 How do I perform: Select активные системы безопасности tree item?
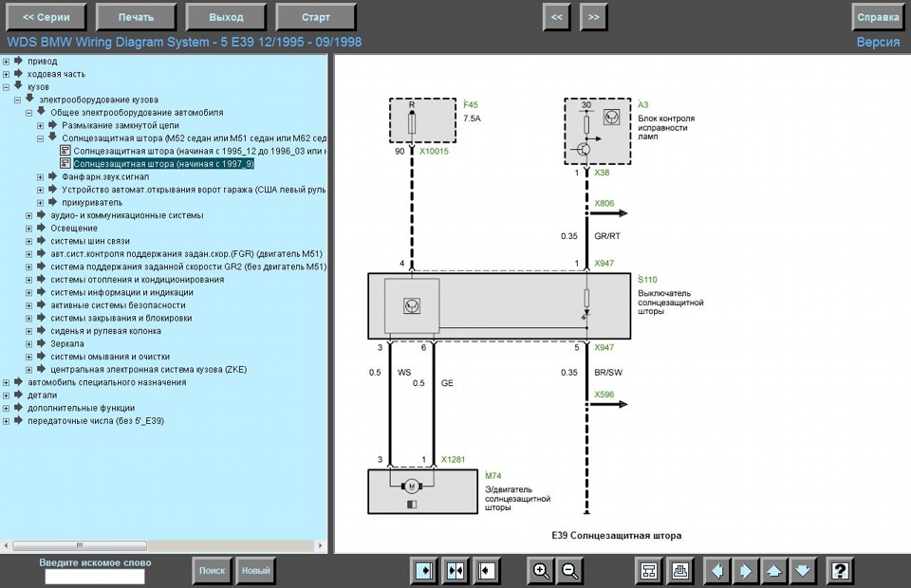[x=118, y=305]
